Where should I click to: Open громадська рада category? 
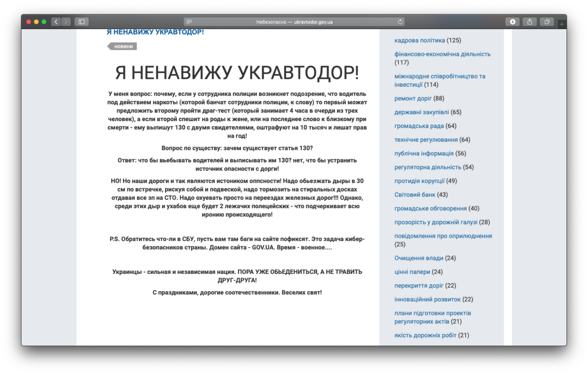click(x=419, y=125)
